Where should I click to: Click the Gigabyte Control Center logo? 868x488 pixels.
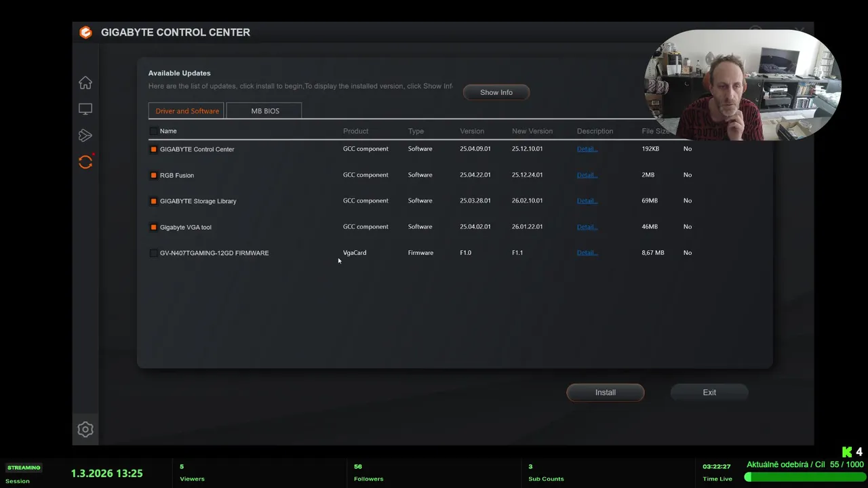pyautogui.click(x=85, y=33)
